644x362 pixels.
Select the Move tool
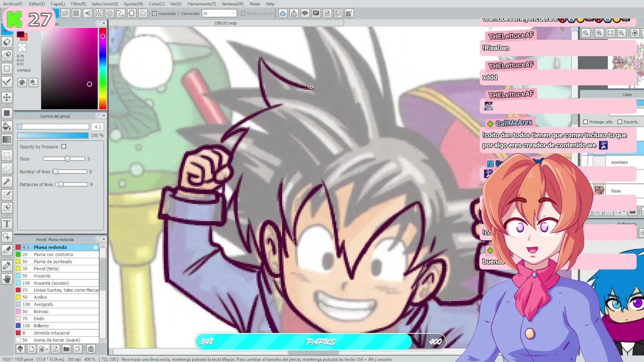[7, 97]
